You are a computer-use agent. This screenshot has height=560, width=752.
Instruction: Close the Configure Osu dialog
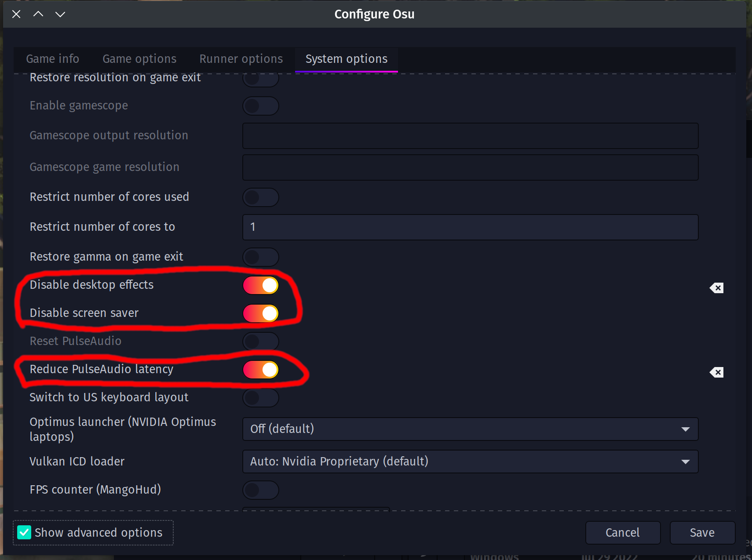click(16, 14)
